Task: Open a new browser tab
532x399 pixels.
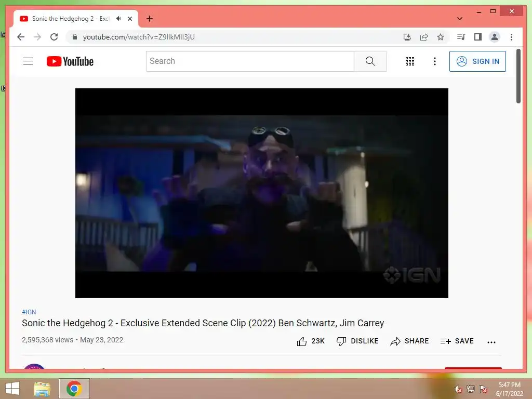Action: [150, 19]
